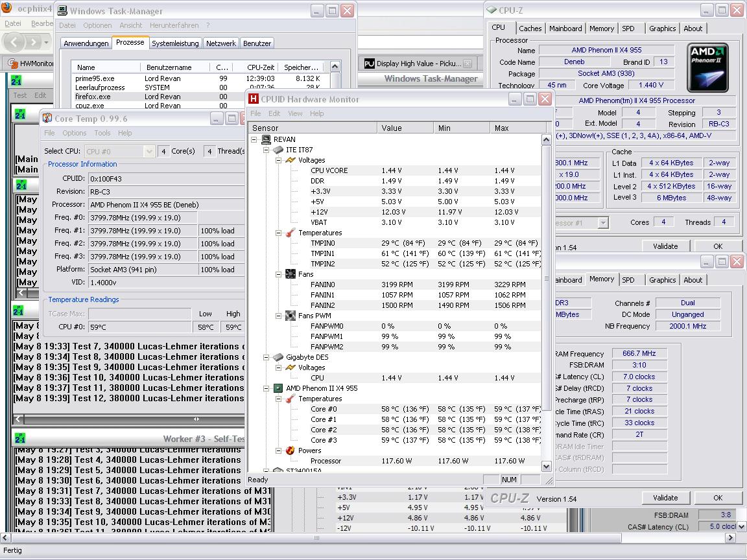Open the Graphics tab in top CPU-Z window

pos(662,29)
